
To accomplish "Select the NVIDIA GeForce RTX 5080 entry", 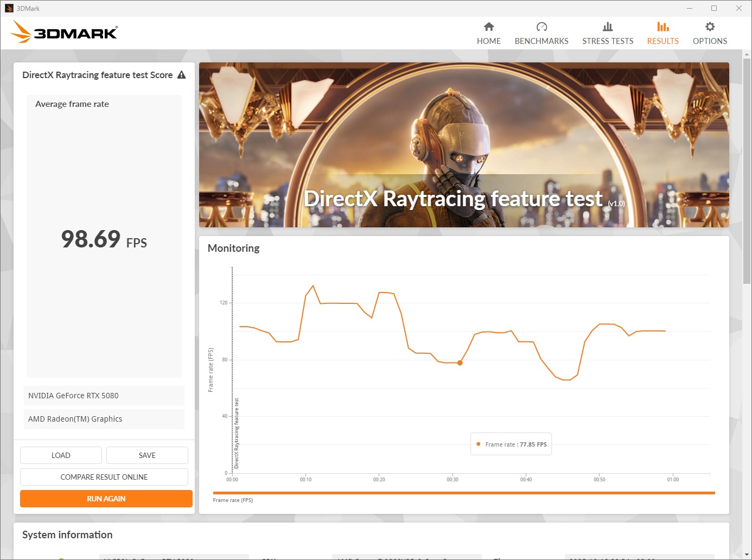I will point(104,396).
